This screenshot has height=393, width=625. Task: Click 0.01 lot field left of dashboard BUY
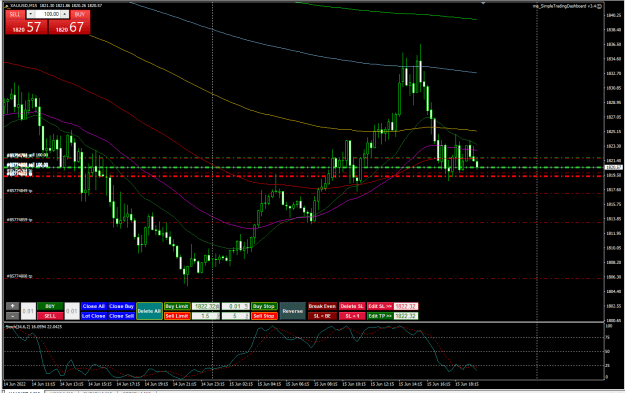click(x=28, y=311)
